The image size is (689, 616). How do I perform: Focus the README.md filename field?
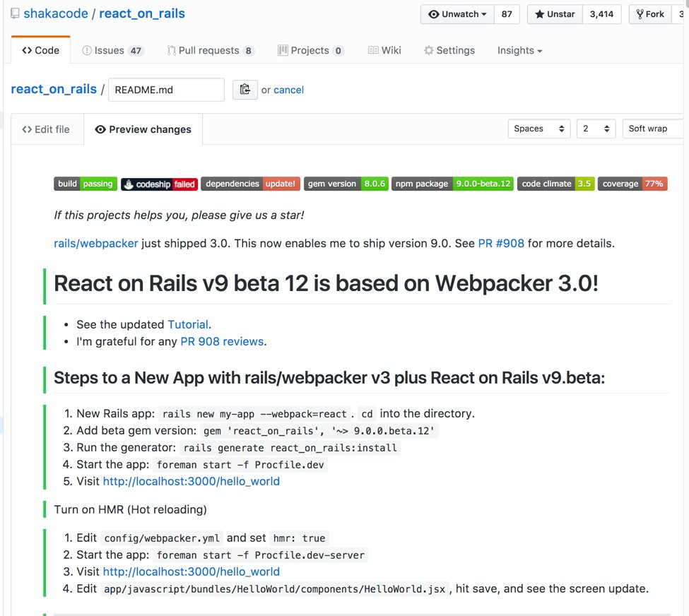tap(166, 90)
